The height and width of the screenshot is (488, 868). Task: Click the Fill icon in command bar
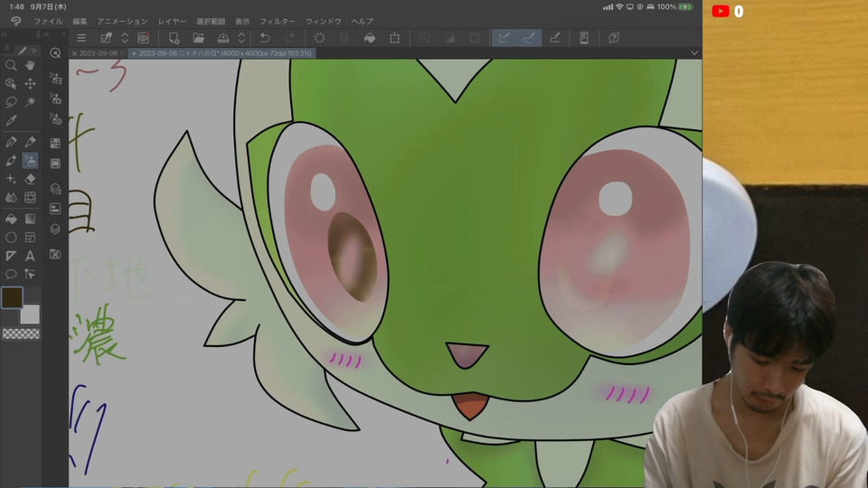tap(369, 38)
